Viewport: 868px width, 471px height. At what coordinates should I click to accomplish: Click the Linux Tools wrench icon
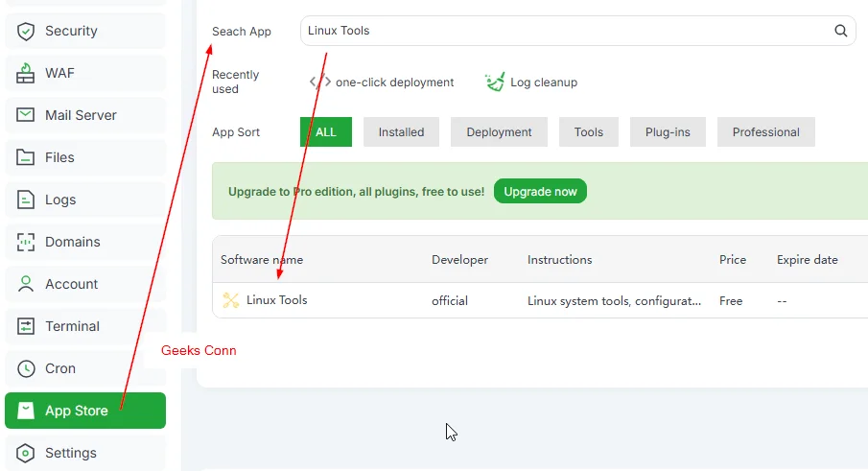pos(230,300)
